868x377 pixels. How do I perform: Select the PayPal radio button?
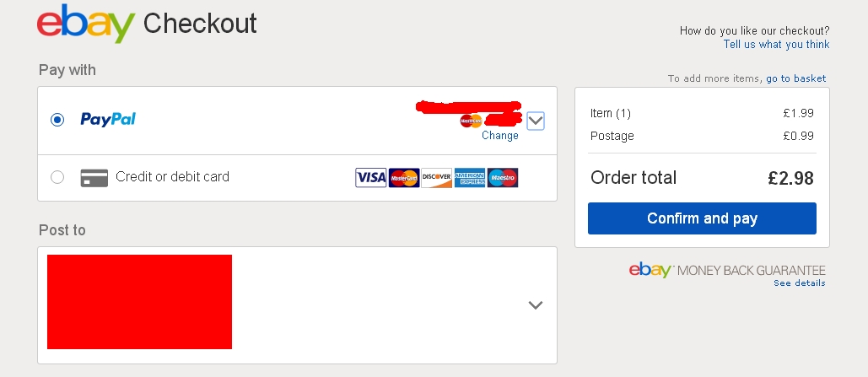[x=57, y=120]
